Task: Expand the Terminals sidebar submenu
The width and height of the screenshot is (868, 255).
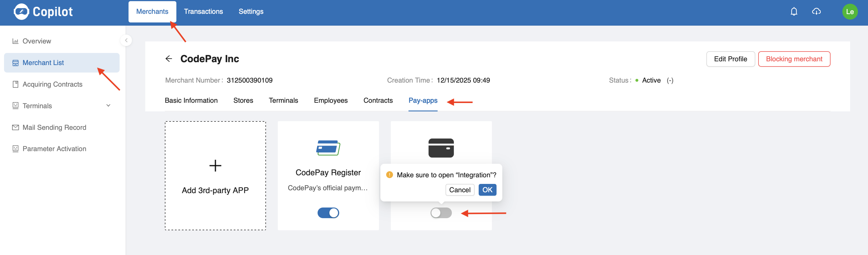Action: pos(108,106)
